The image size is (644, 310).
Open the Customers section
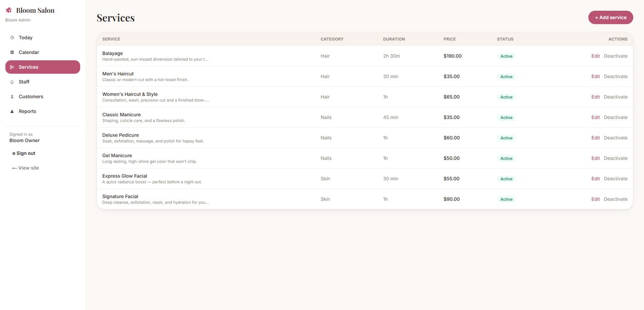pos(43,97)
